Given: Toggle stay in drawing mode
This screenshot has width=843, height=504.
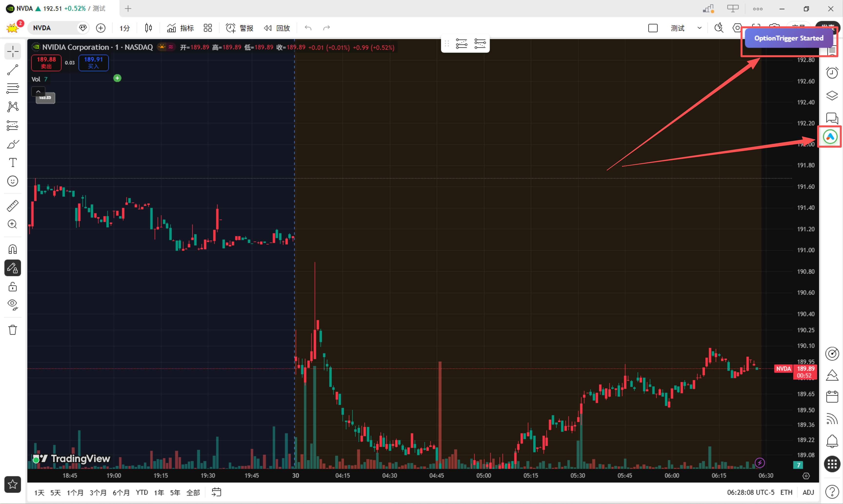Looking at the screenshot, I should 12,268.
